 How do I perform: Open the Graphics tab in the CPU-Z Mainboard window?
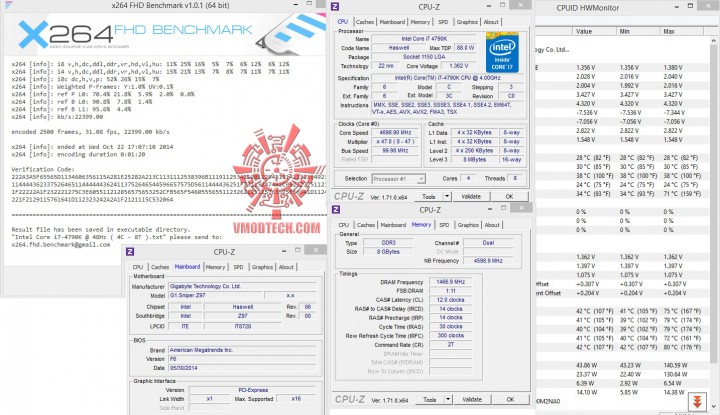click(262, 267)
